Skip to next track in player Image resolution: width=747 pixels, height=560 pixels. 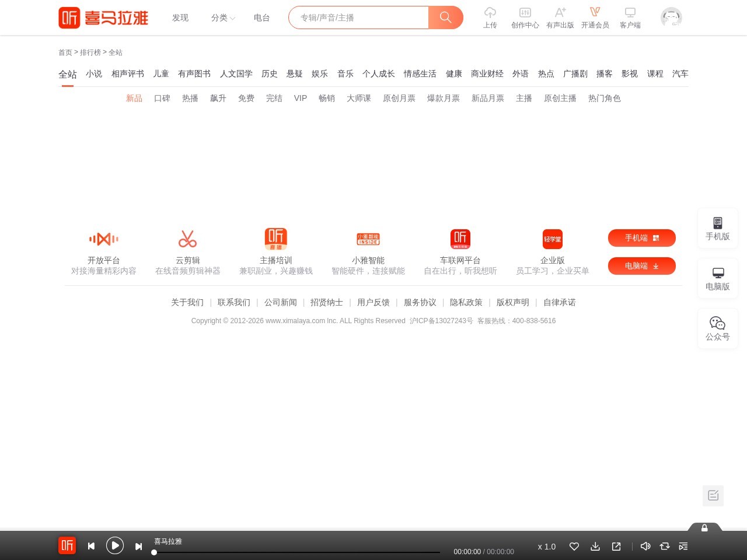click(x=138, y=546)
